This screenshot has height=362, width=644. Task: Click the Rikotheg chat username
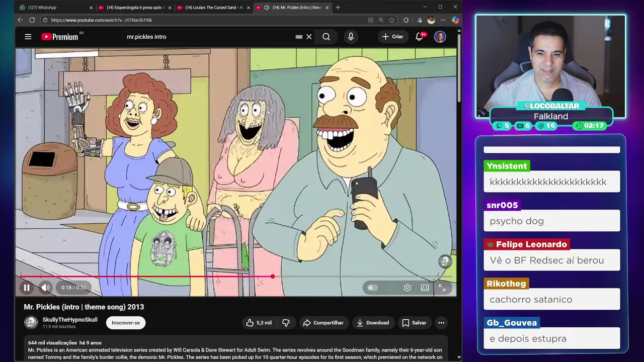506,284
